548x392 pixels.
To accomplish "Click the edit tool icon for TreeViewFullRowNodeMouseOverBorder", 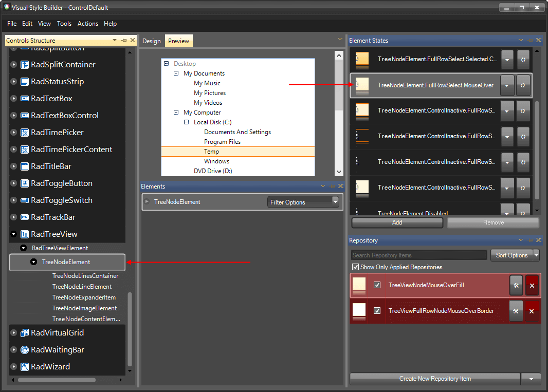I will pos(516,311).
